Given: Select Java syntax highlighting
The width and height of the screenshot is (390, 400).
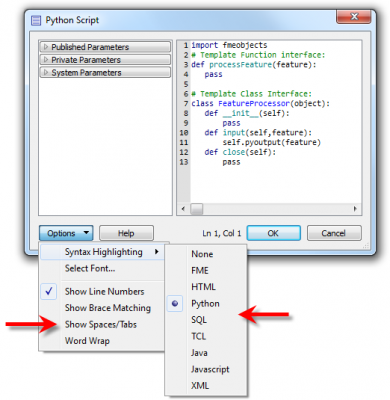Looking at the screenshot, I should tap(206, 353).
